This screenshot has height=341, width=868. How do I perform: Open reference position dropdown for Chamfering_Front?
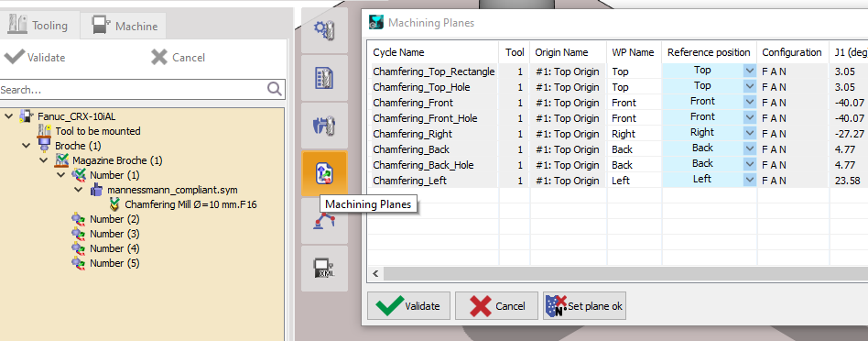pyautogui.click(x=750, y=102)
